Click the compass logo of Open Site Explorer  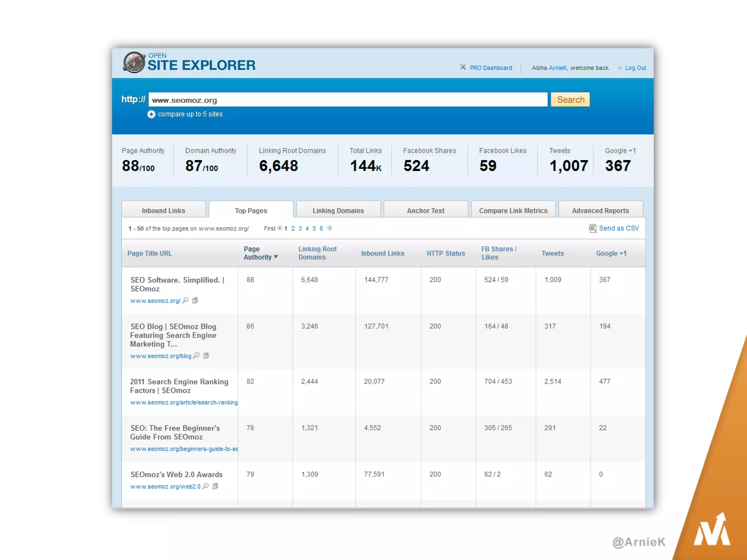tap(134, 62)
